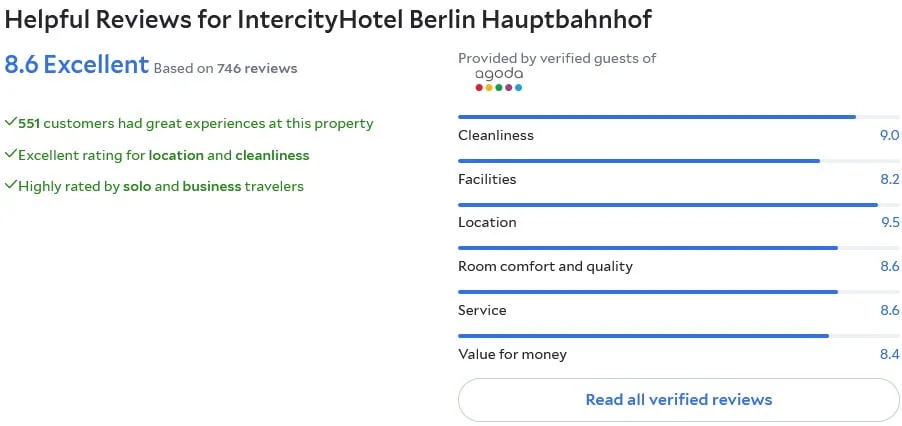This screenshot has width=902, height=426.
Task: Select the Cleanliness 9.0 score
Action: (x=889, y=136)
